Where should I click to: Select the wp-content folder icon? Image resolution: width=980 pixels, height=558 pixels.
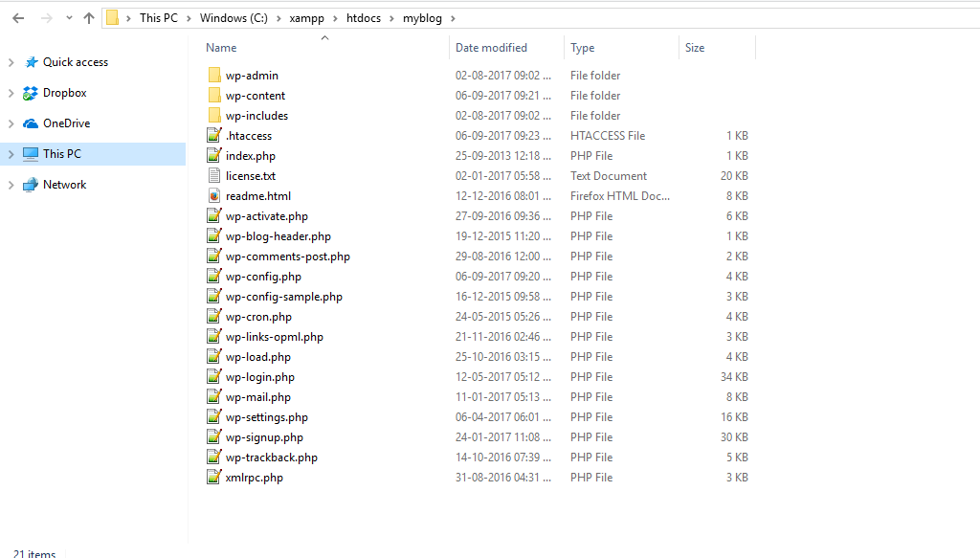click(213, 95)
